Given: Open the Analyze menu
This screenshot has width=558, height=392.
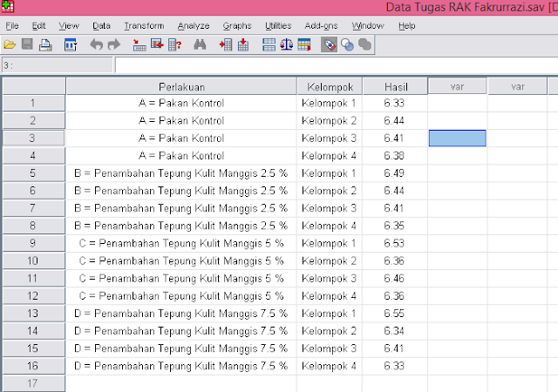Looking at the screenshot, I should (x=194, y=26).
